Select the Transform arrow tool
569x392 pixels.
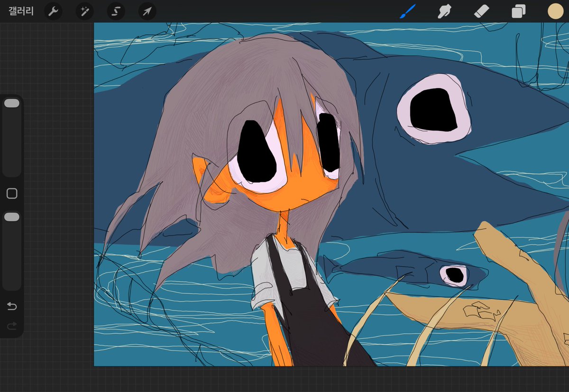[x=147, y=11]
